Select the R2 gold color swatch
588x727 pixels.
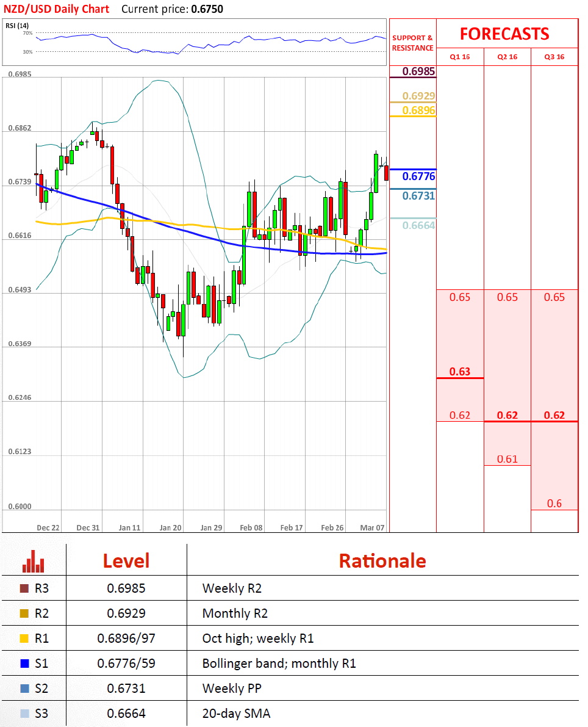[x=24, y=613]
